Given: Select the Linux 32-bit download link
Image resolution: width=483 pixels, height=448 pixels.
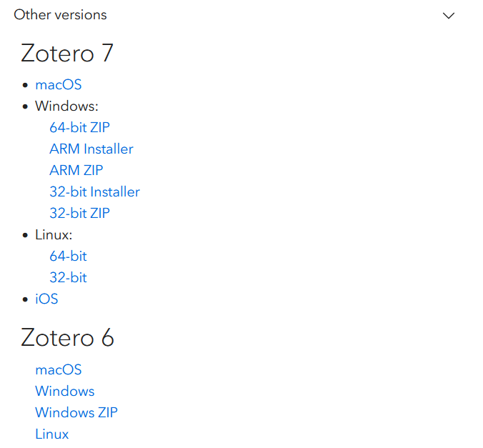Looking at the screenshot, I should [69, 278].
